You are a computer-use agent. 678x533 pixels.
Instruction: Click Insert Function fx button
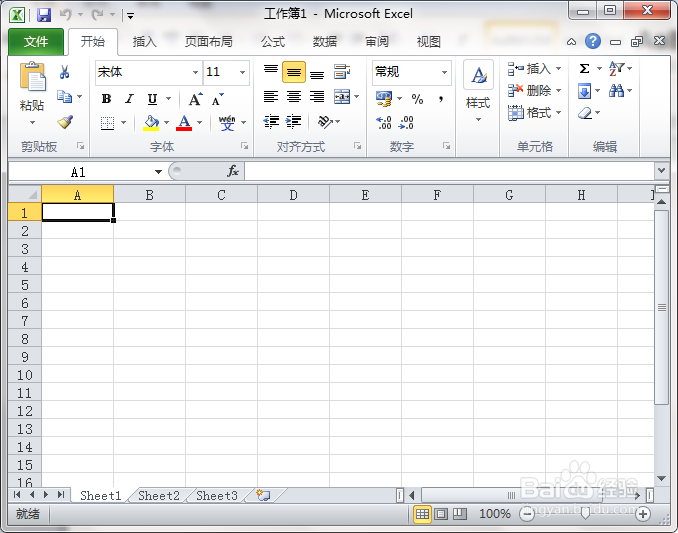click(233, 171)
